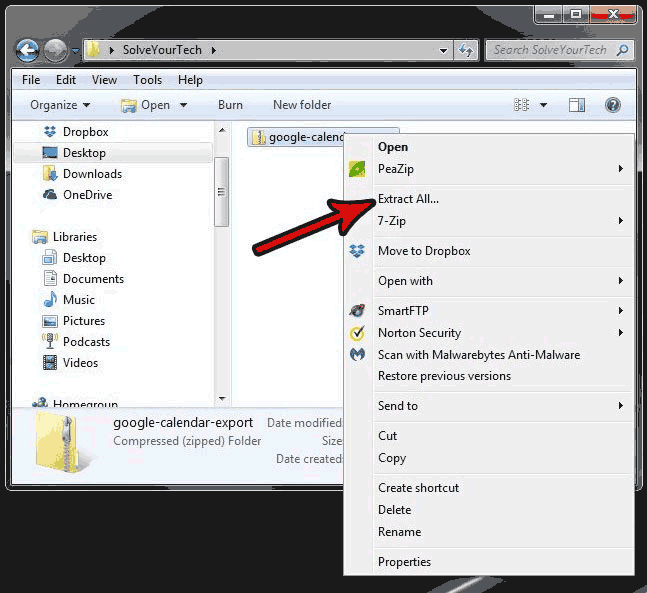The image size is (647, 593).
Task: Expand the Open with submenu
Action: (621, 281)
